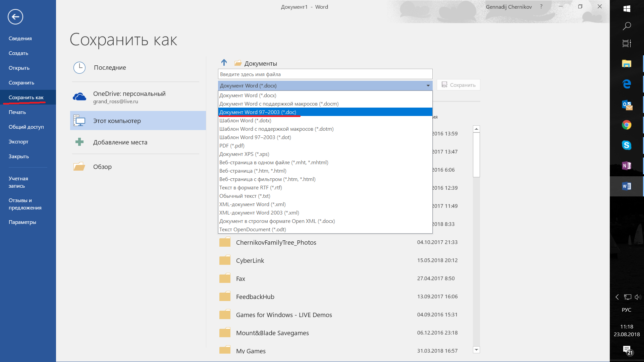Choose Обычный текст (*.txt) format

pos(325,196)
